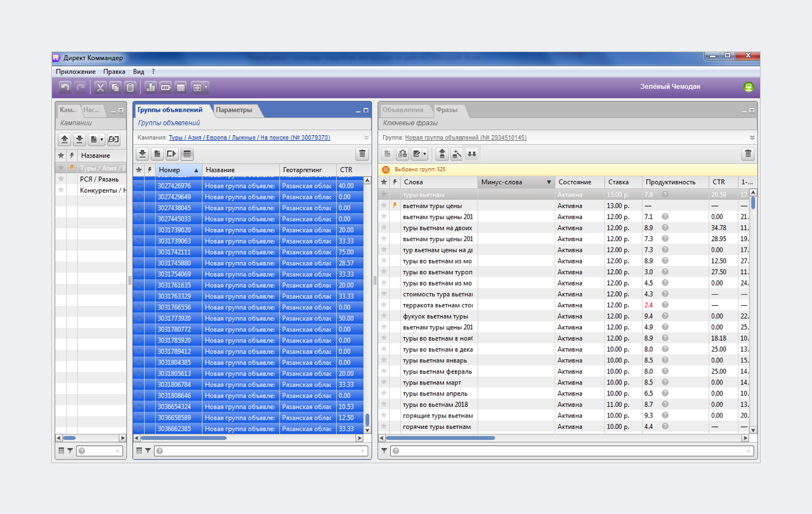
Task: Click the magic wand bid icon in phrases toolbar
Action: (457, 154)
